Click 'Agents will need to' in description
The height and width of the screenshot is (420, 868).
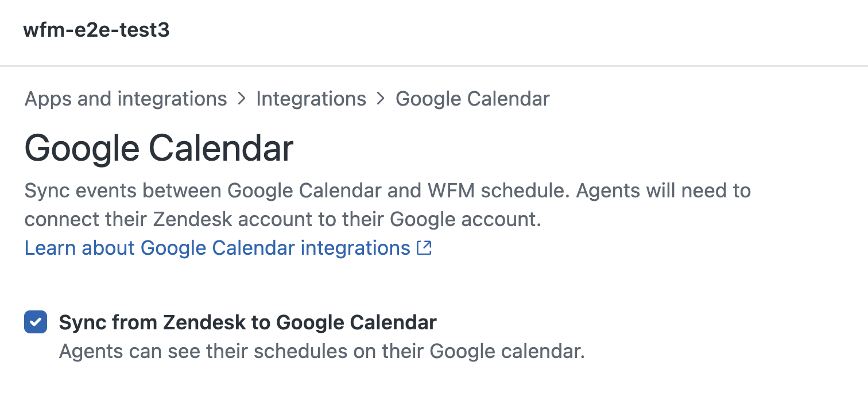tap(663, 190)
